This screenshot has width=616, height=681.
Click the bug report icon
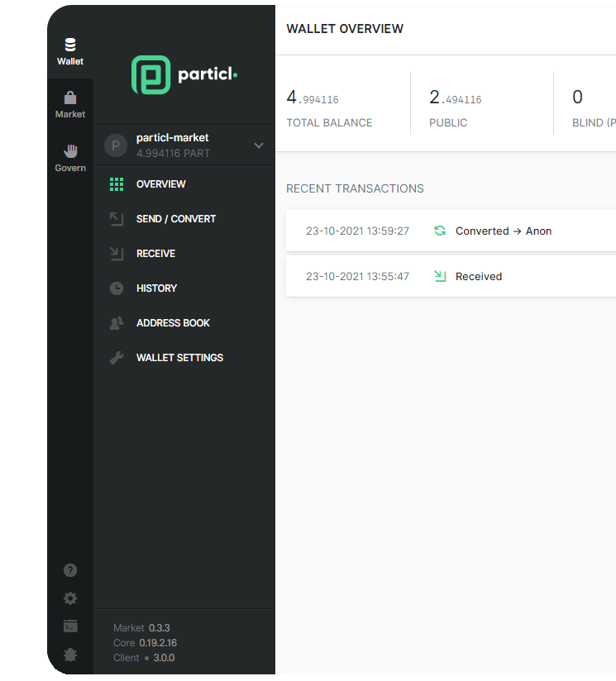pyautogui.click(x=70, y=655)
